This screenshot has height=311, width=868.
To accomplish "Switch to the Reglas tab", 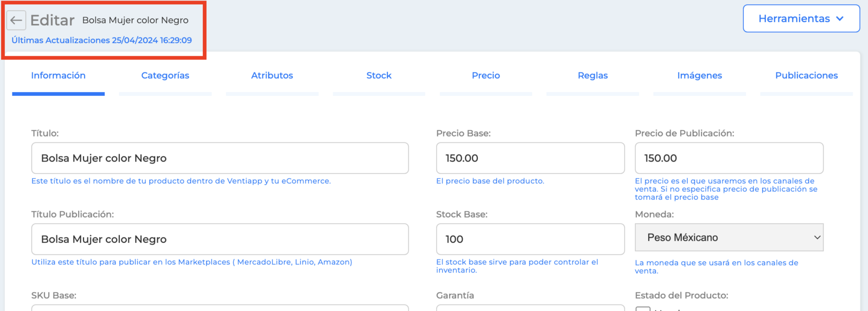I will pyautogui.click(x=592, y=75).
